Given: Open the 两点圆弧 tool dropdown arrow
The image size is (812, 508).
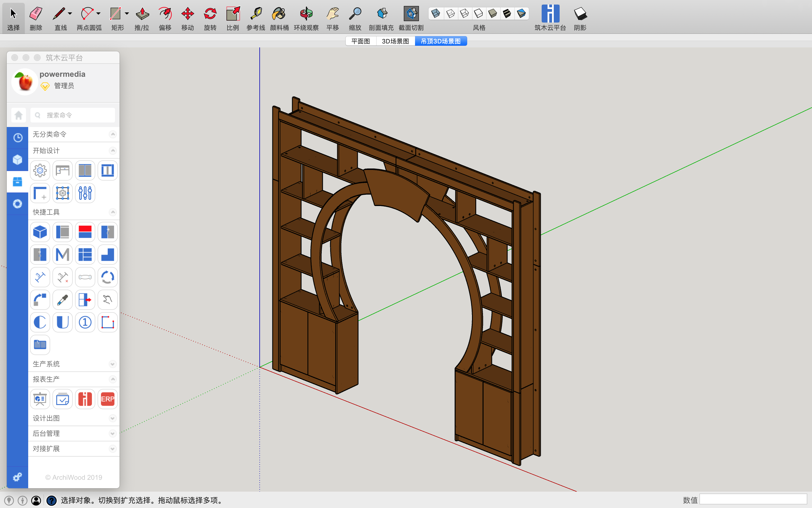Looking at the screenshot, I should point(98,14).
